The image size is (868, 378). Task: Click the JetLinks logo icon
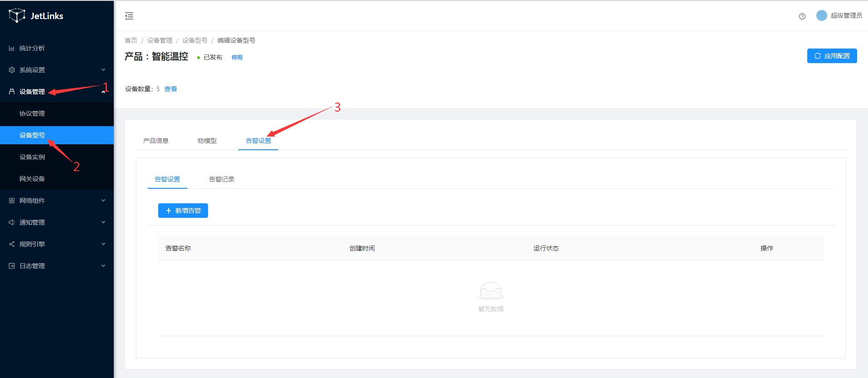[17, 15]
